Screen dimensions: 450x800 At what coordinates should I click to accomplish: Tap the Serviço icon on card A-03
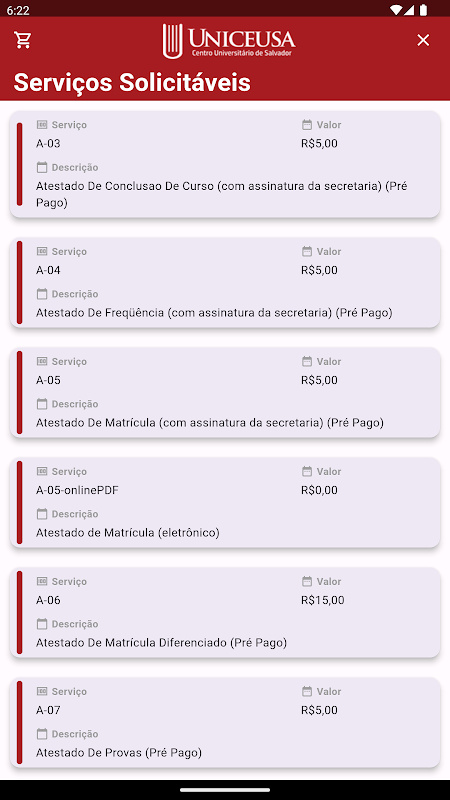click(42, 124)
